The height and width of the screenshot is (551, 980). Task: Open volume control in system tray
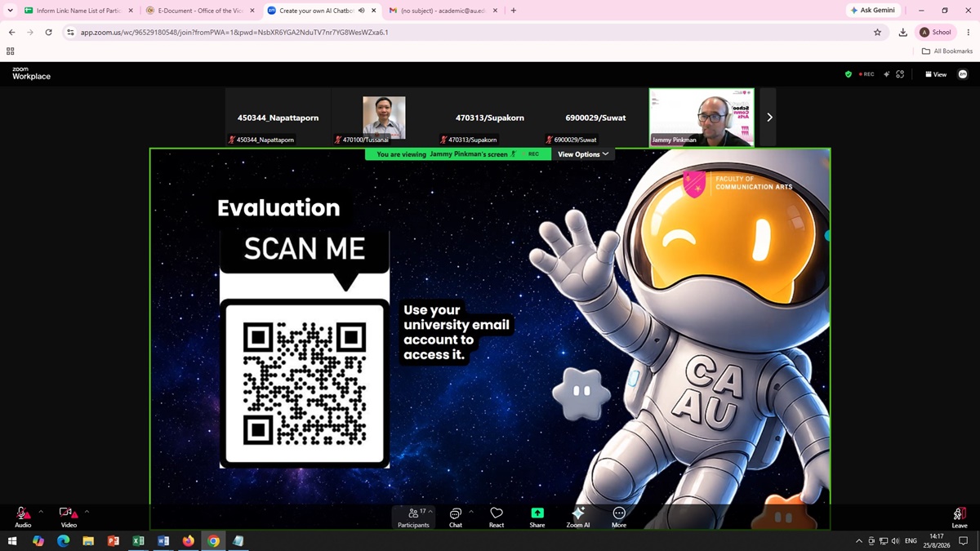(896, 541)
